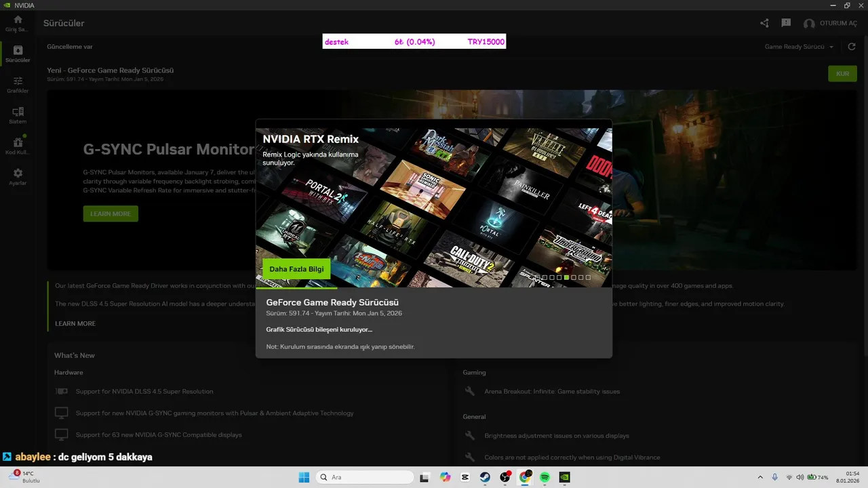868x488 pixels.
Task: Open Spotify from the taskbar
Action: click(x=545, y=477)
